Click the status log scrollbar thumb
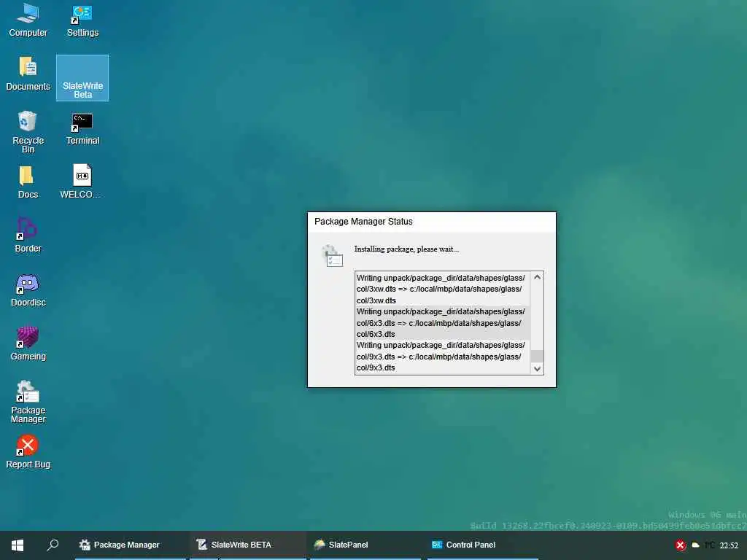The image size is (747, 560). [x=538, y=356]
